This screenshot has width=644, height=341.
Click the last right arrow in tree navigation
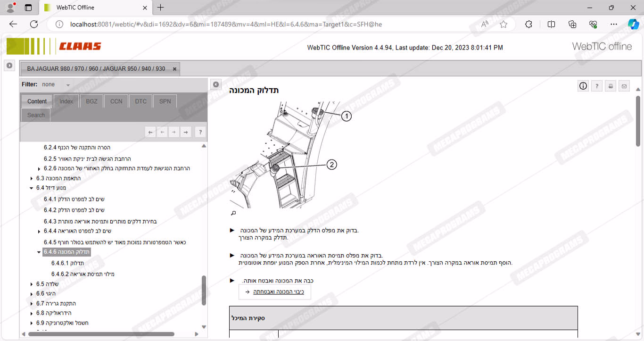(x=186, y=133)
